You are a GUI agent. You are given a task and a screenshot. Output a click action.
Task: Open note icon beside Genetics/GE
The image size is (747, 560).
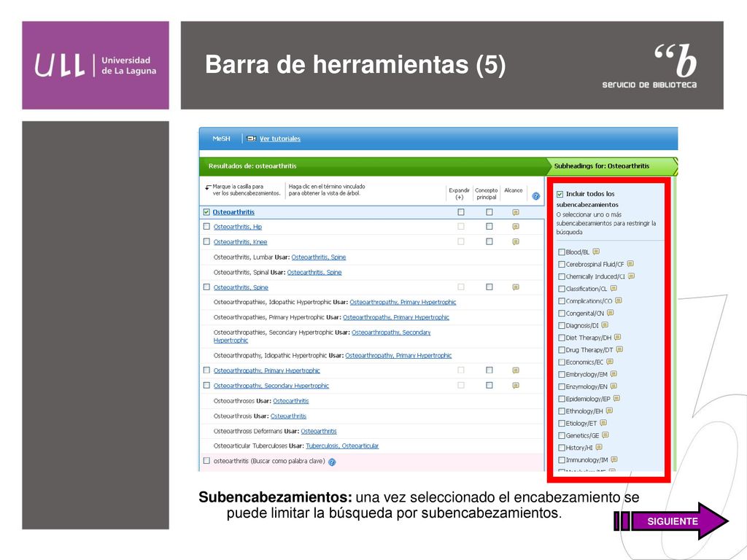605,435
